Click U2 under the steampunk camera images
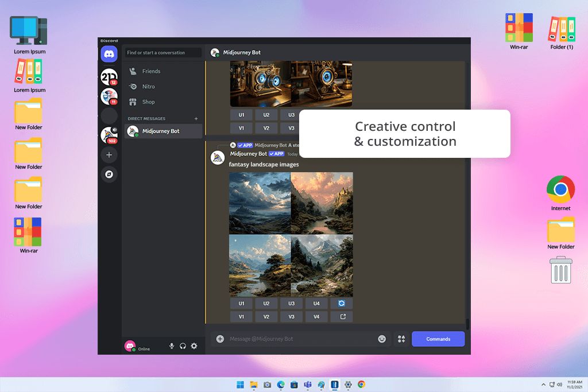The height and width of the screenshot is (392, 588). tap(266, 115)
